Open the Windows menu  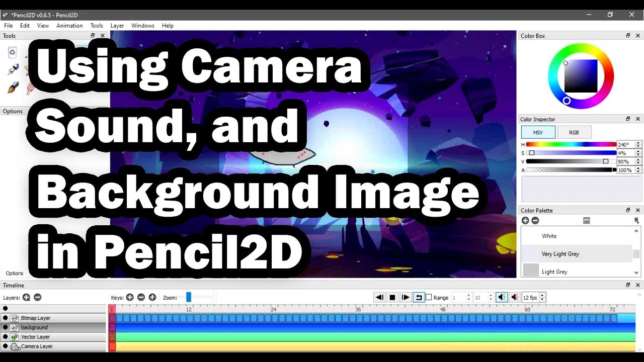(x=143, y=26)
